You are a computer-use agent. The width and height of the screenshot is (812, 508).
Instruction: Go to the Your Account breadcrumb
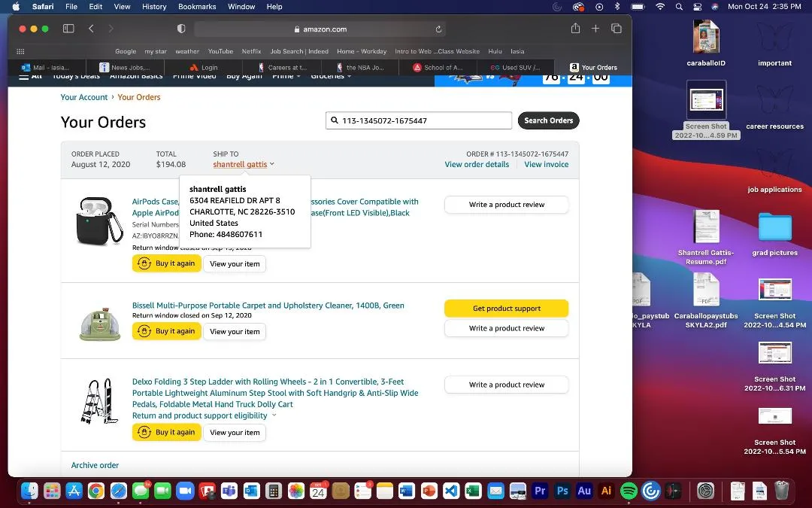84,97
